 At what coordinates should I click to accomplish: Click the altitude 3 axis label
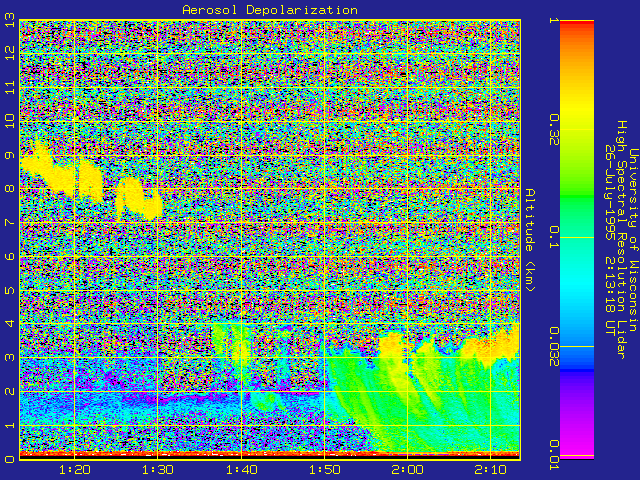point(9,358)
